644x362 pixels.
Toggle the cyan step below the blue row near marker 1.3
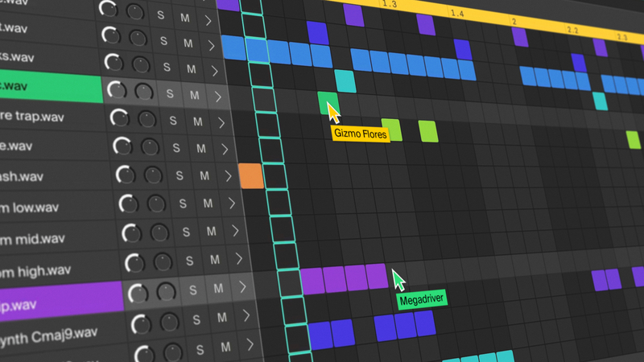click(x=345, y=81)
